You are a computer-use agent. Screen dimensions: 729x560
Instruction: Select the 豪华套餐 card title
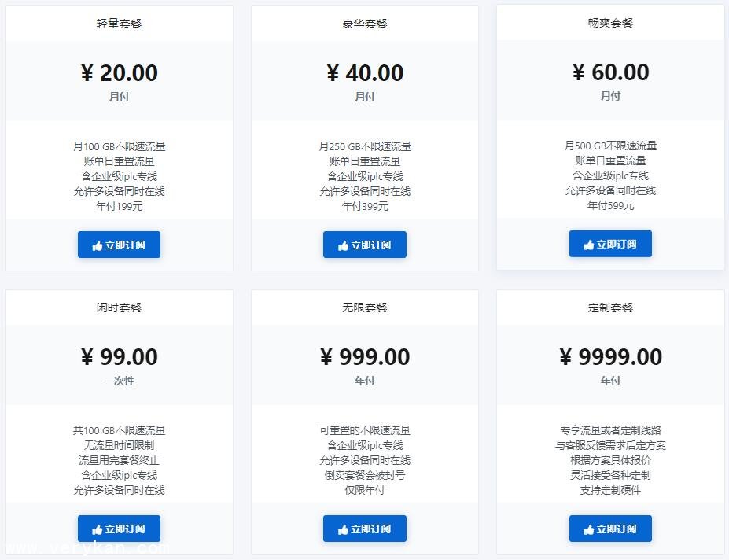(365, 24)
